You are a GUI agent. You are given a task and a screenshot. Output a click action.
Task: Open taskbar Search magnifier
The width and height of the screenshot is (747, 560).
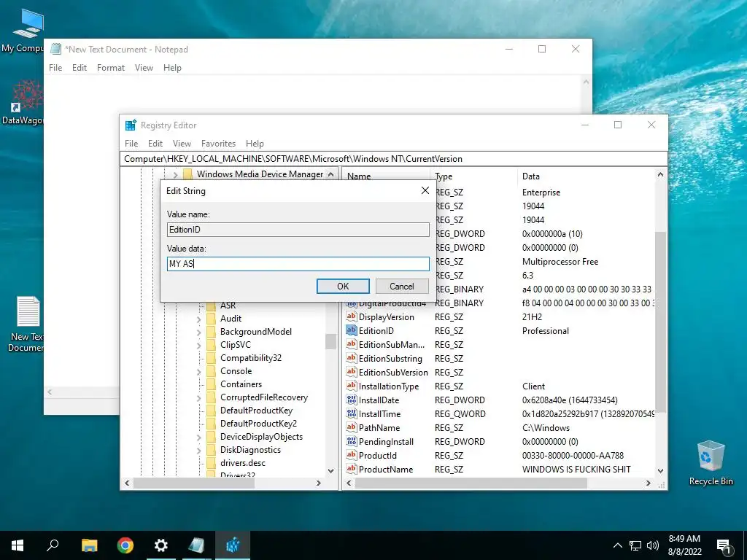[x=53, y=545]
